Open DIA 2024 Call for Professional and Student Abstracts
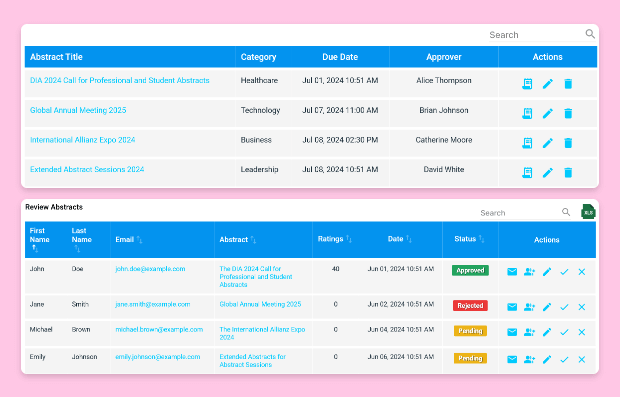This screenshot has height=397, width=620. pyautogui.click(x=119, y=80)
